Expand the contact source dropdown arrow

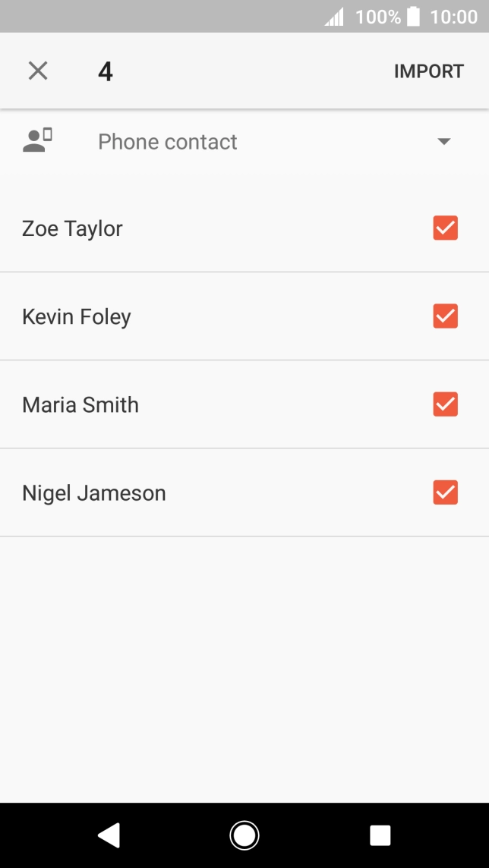tap(445, 142)
